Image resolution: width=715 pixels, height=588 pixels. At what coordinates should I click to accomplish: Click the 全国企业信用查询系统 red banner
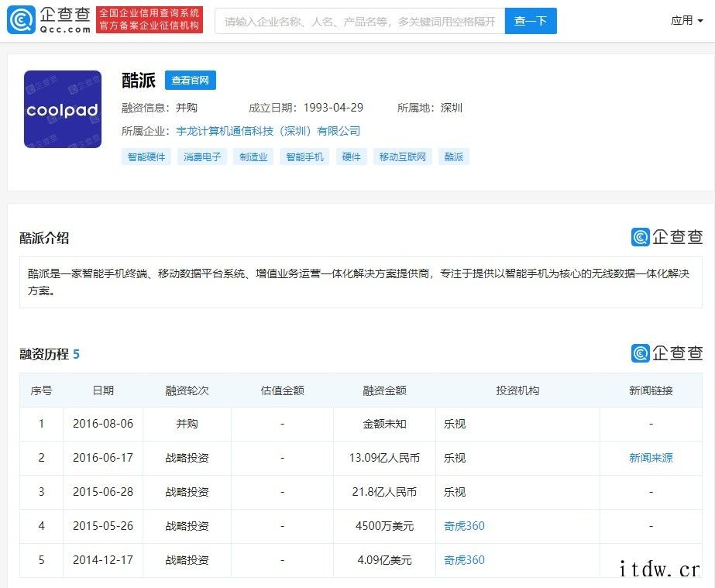point(150,19)
